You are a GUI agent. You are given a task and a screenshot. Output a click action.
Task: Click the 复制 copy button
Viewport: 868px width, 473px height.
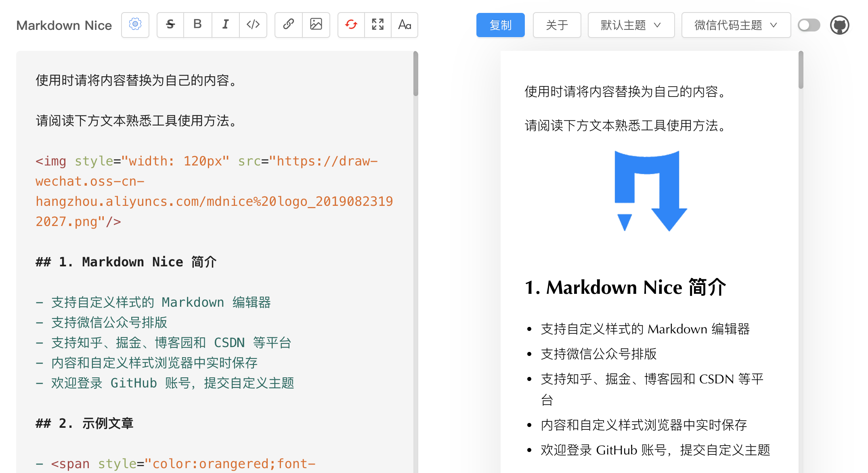pyautogui.click(x=501, y=25)
